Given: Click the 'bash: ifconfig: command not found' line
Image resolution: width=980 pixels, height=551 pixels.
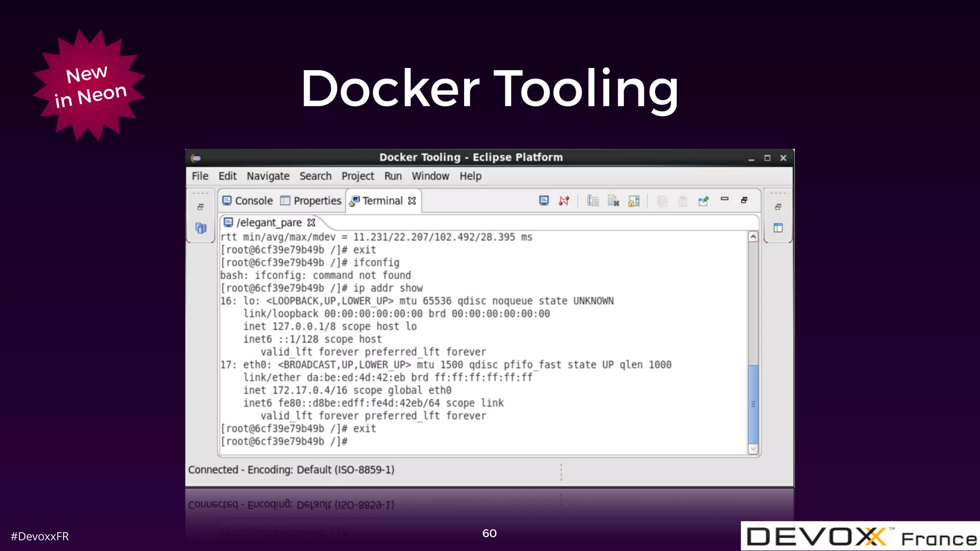Looking at the screenshot, I should coord(316,275).
